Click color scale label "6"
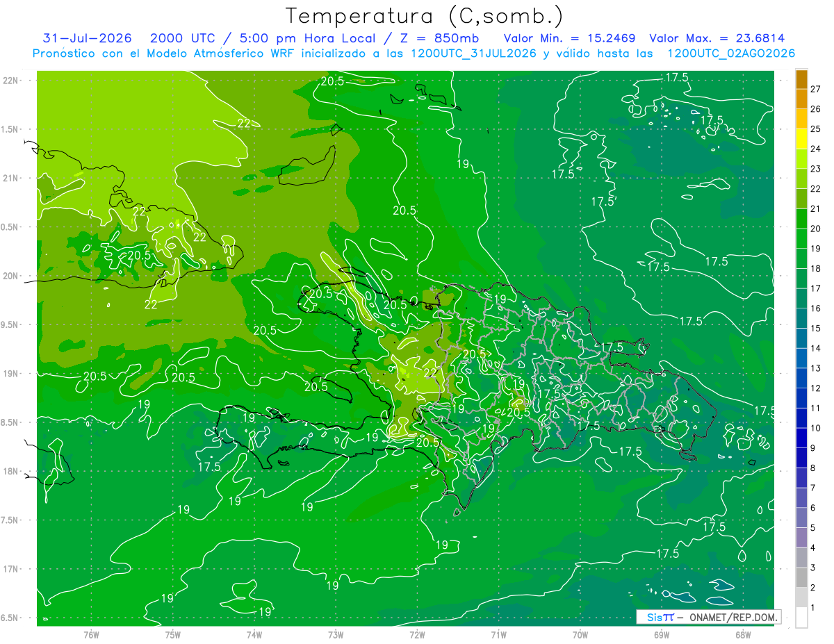Viewport: 834px width, 644px height. 813,508
